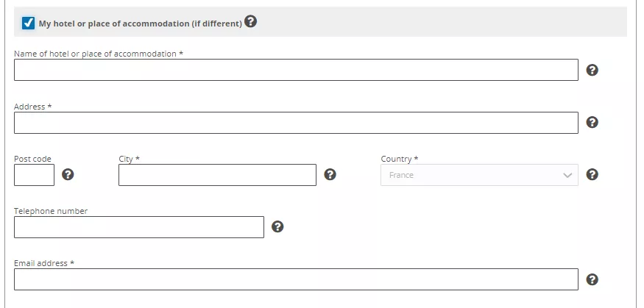Focus the Name of hotel input field
The image size is (644, 308).
296,70
